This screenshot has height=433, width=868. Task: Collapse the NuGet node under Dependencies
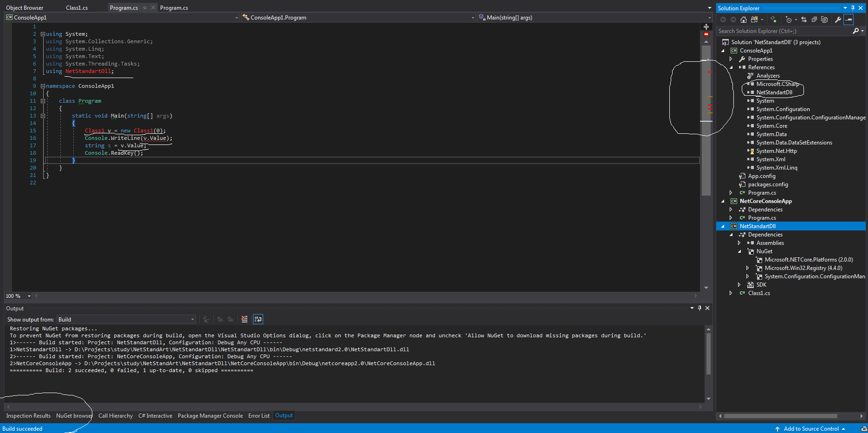[x=739, y=251]
